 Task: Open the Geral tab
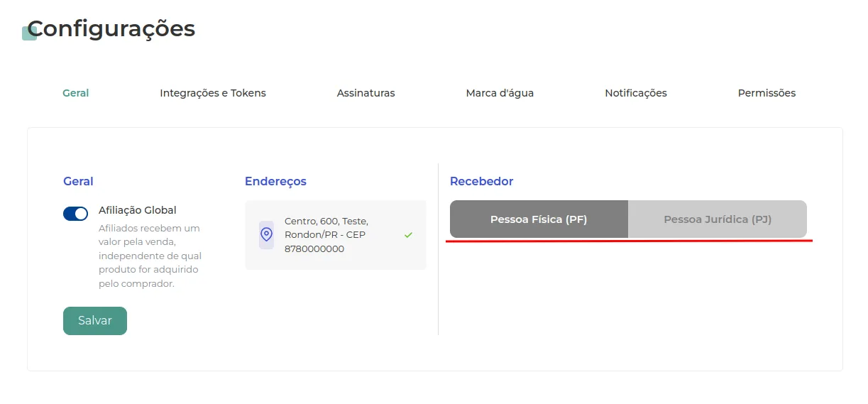tap(75, 93)
